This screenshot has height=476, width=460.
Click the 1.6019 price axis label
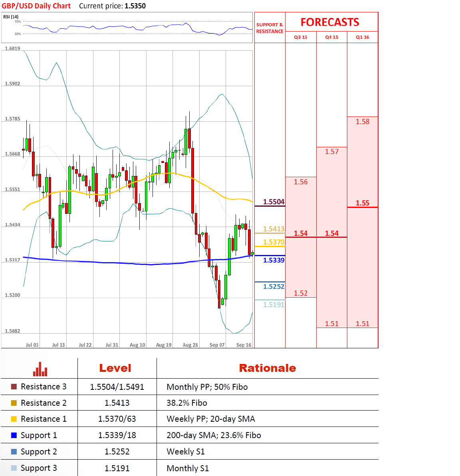tap(12, 49)
